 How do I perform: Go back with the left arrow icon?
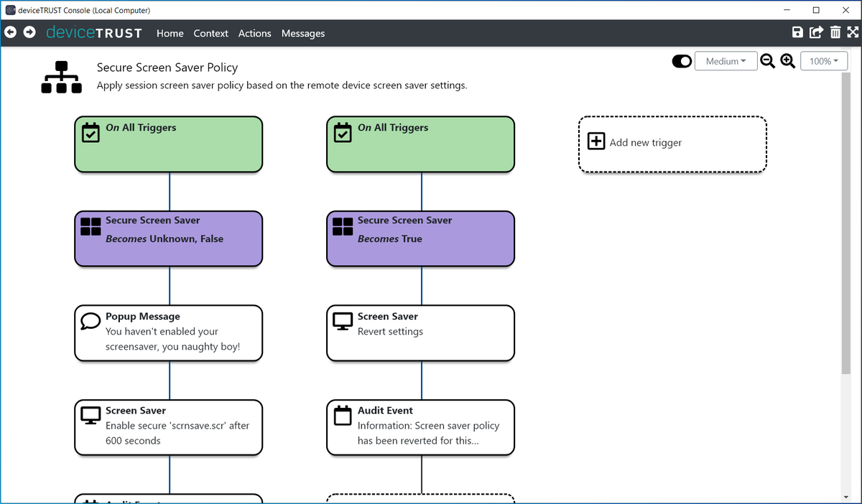click(x=11, y=32)
